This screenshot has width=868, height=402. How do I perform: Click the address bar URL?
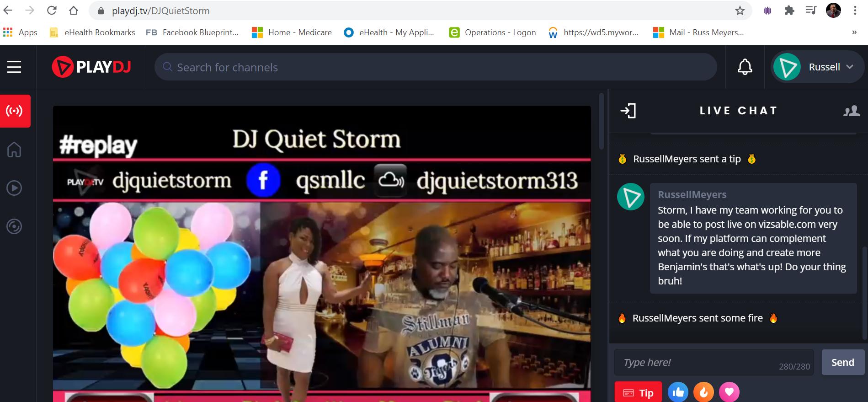[x=161, y=11]
